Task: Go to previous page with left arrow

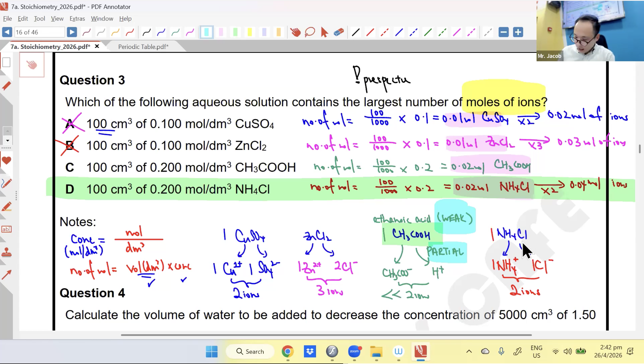Action: click(x=7, y=32)
